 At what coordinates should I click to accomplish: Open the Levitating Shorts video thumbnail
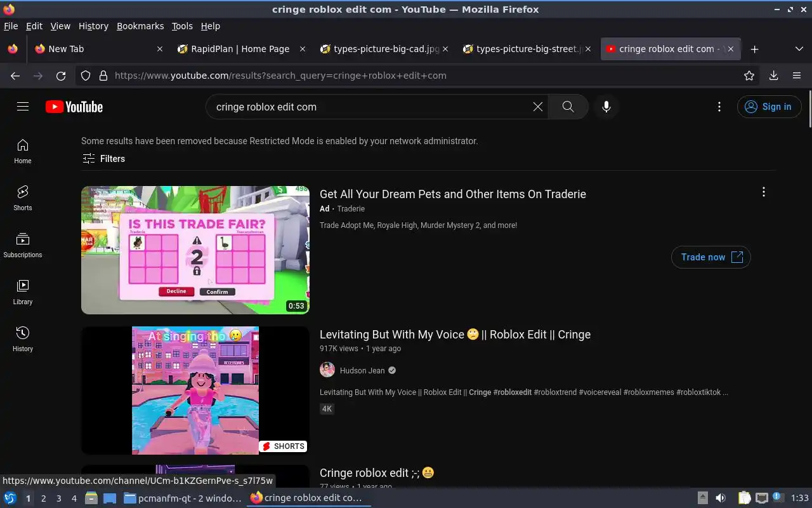tap(195, 391)
